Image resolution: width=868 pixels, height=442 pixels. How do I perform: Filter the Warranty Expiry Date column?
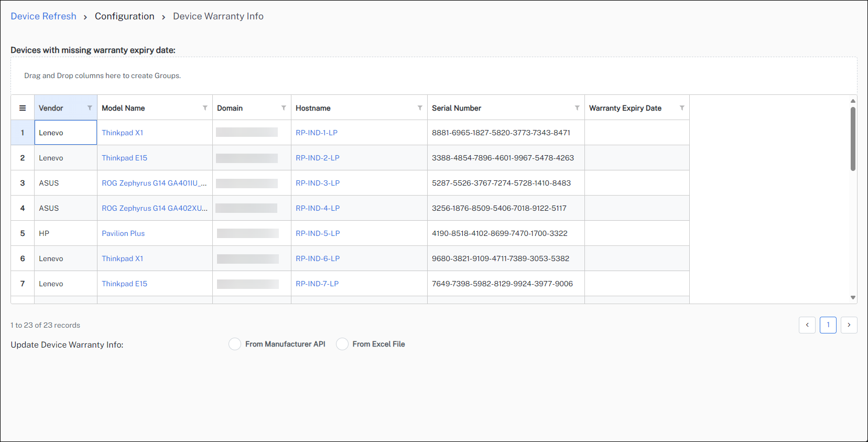tap(682, 108)
